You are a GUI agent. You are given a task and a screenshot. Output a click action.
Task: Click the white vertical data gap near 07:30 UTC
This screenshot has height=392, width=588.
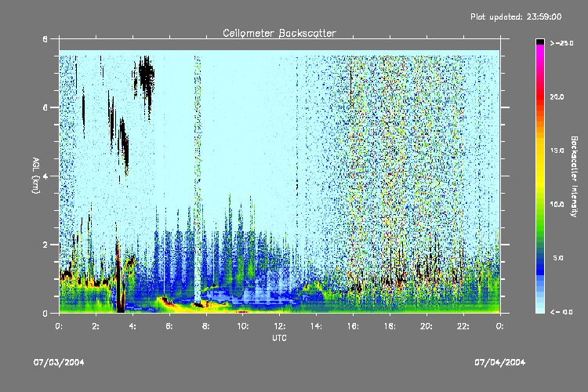[198, 180]
